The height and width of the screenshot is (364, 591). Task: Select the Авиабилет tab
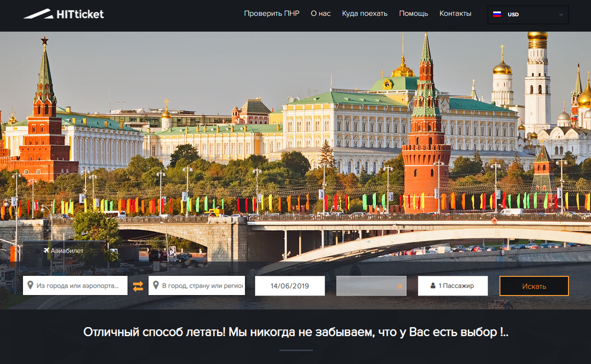point(64,250)
